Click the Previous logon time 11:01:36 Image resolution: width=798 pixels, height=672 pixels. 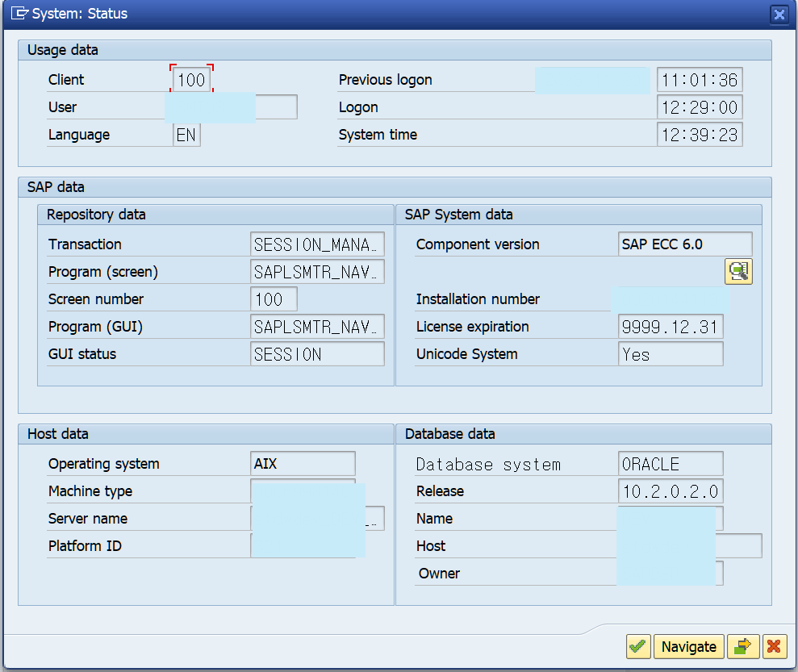coord(700,80)
